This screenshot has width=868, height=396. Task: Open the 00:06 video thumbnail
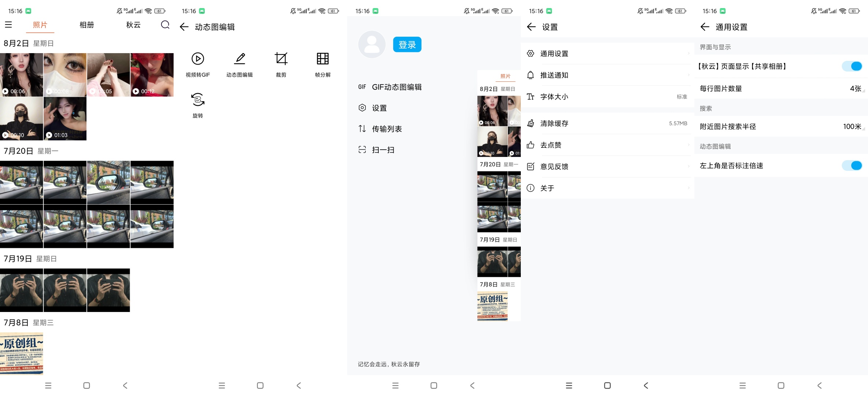coord(22,75)
